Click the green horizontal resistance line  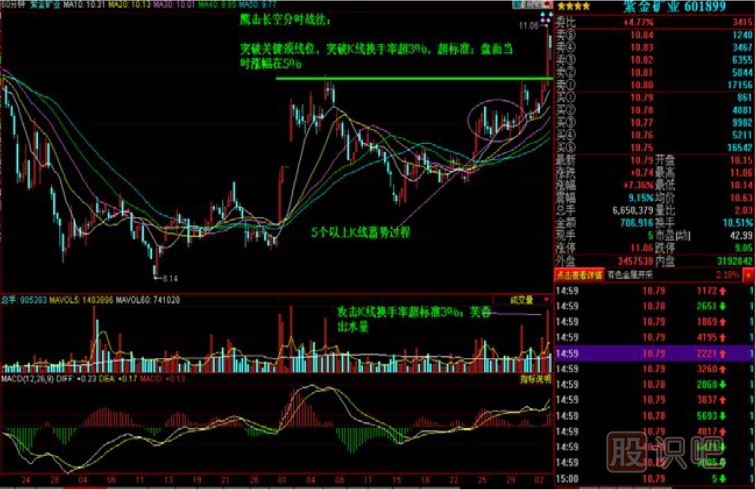(400, 78)
